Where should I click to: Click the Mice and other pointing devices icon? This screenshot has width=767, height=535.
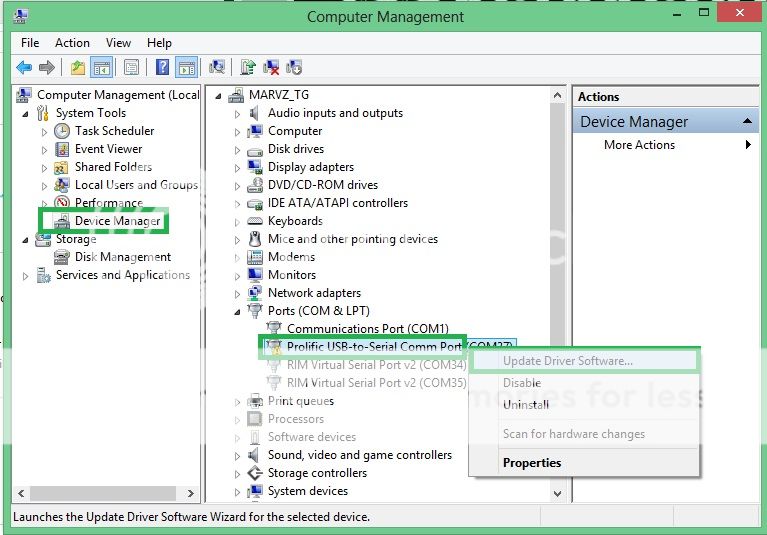point(254,239)
